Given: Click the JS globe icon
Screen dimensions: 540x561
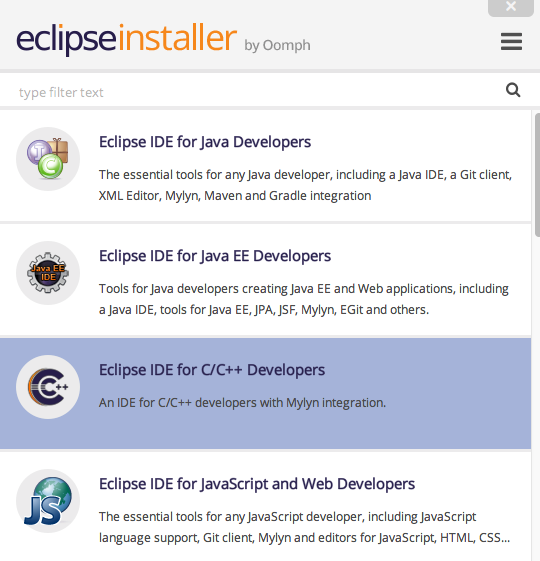Looking at the screenshot, I should click(48, 501).
